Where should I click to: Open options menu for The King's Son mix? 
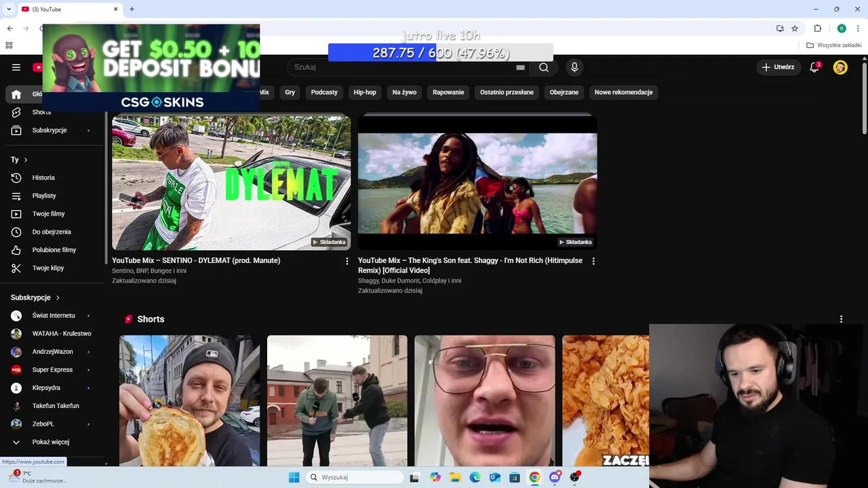593,261
